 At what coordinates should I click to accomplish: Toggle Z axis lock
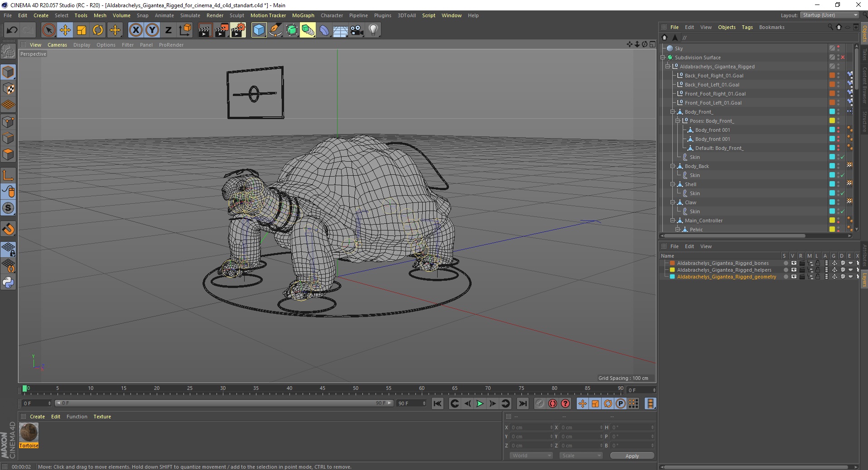click(169, 30)
